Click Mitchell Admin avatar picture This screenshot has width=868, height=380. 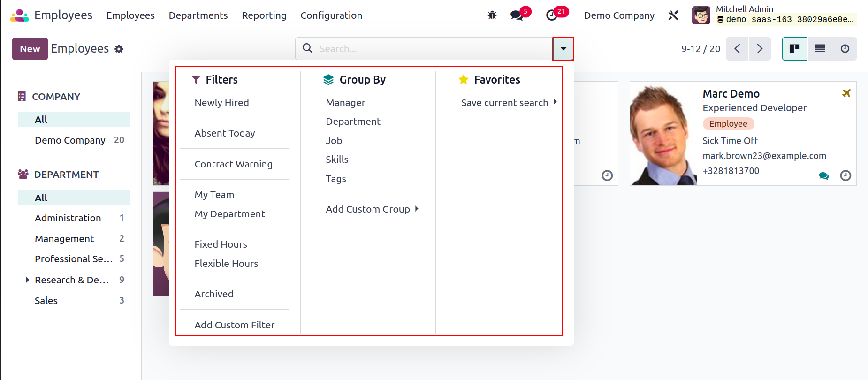pyautogui.click(x=701, y=15)
